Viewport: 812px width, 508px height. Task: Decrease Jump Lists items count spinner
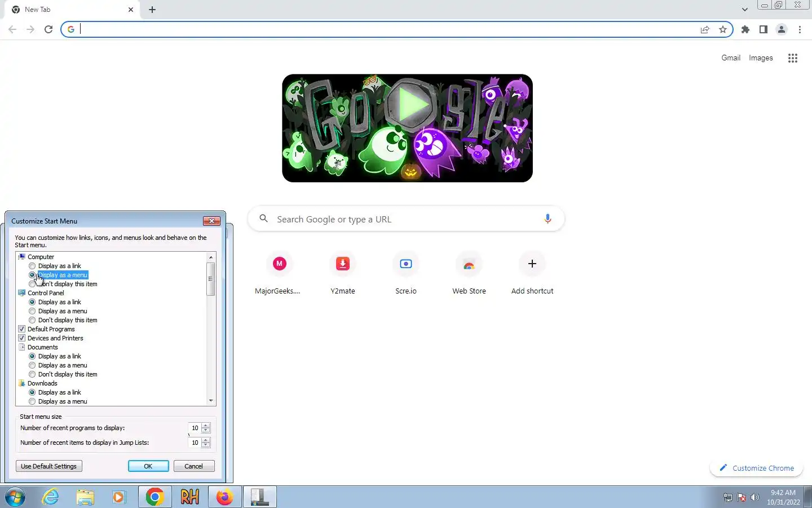(206, 445)
